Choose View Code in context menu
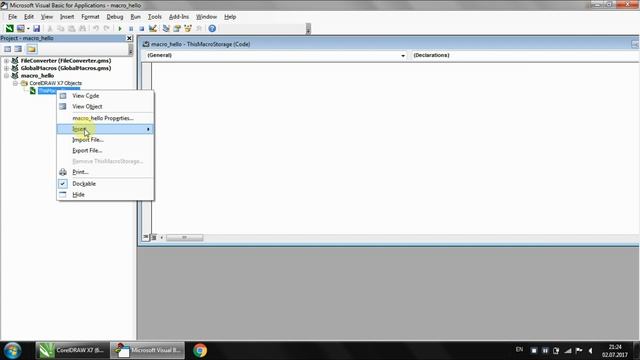 tap(105, 96)
